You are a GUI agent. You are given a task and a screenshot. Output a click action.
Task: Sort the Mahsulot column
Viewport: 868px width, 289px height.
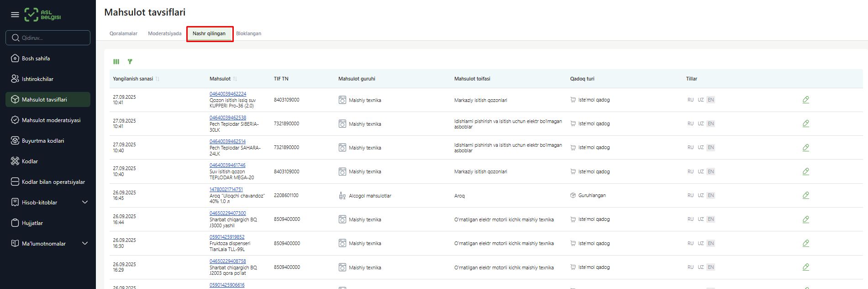pos(235,79)
